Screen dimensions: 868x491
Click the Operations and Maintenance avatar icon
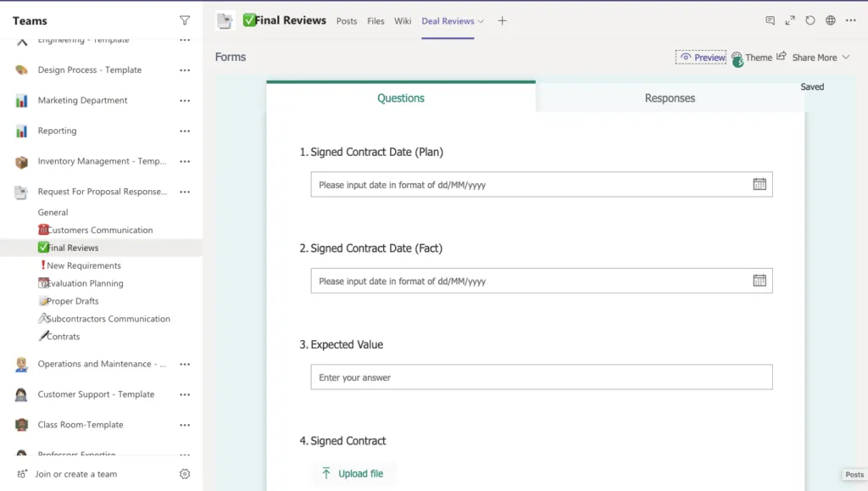[21, 365]
